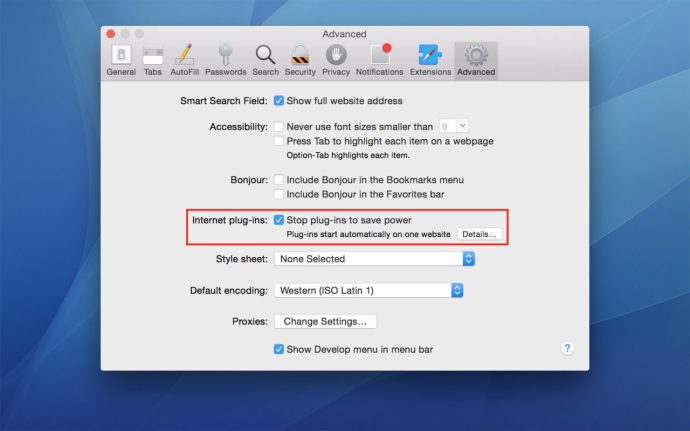Check Include Bonjour in the Bookmarks menu
Viewport: 690px width, 431px height.
(x=279, y=180)
